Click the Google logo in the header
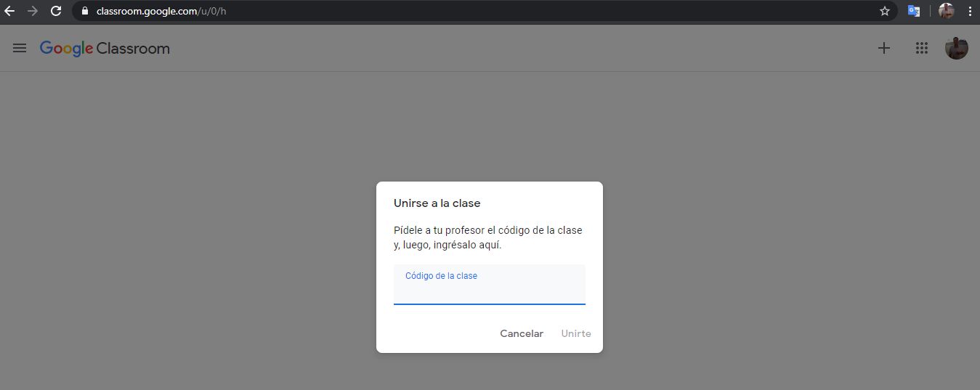980x390 pixels. [66, 49]
